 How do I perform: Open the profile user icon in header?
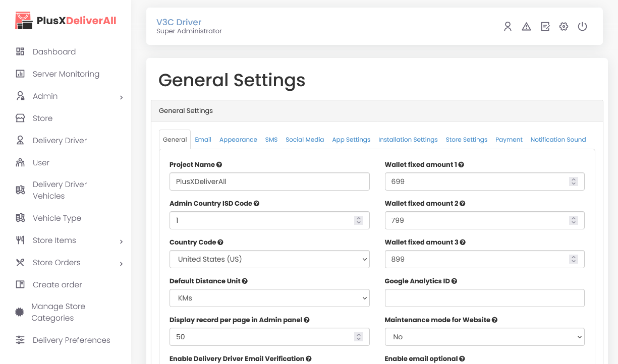508,27
